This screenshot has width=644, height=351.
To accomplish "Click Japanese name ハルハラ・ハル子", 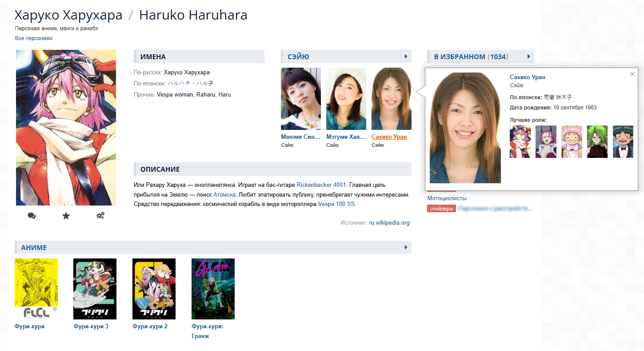I will 191,83.
